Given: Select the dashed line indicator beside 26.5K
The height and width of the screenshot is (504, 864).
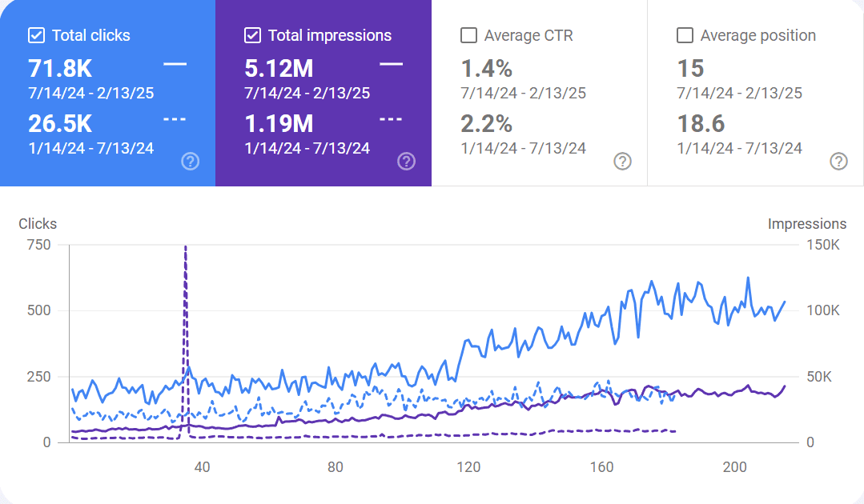Looking at the screenshot, I should coord(174,118).
